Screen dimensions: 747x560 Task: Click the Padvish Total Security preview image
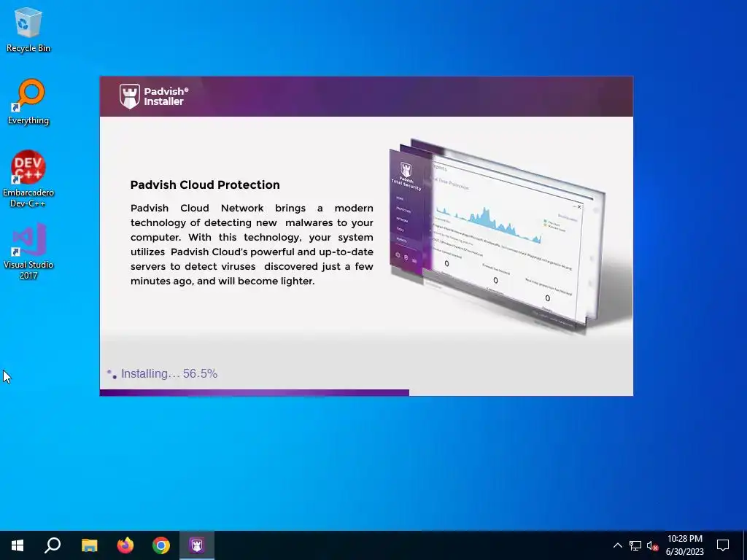(x=498, y=236)
